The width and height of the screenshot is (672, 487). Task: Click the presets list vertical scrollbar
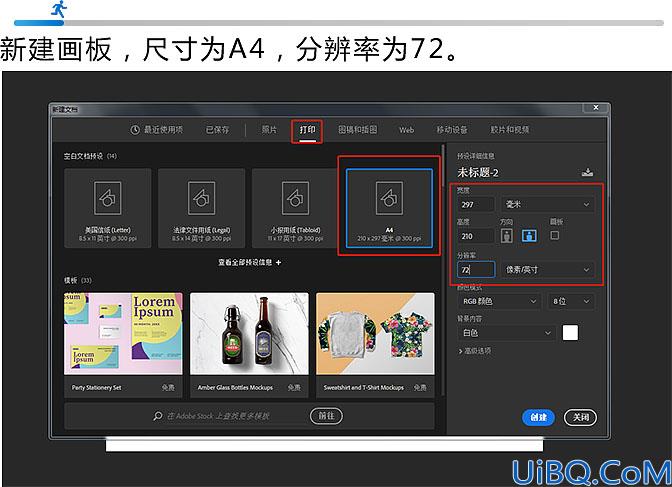(443, 165)
